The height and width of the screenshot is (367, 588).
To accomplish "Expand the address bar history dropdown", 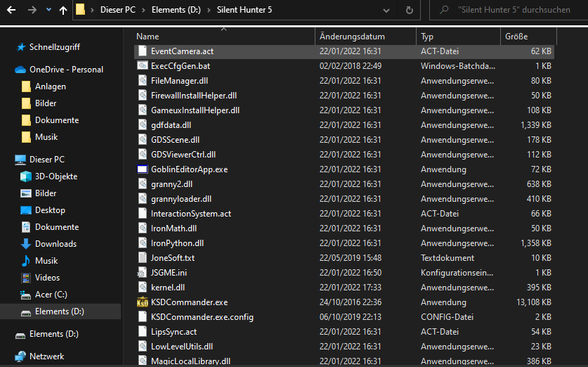I will point(386,11).
